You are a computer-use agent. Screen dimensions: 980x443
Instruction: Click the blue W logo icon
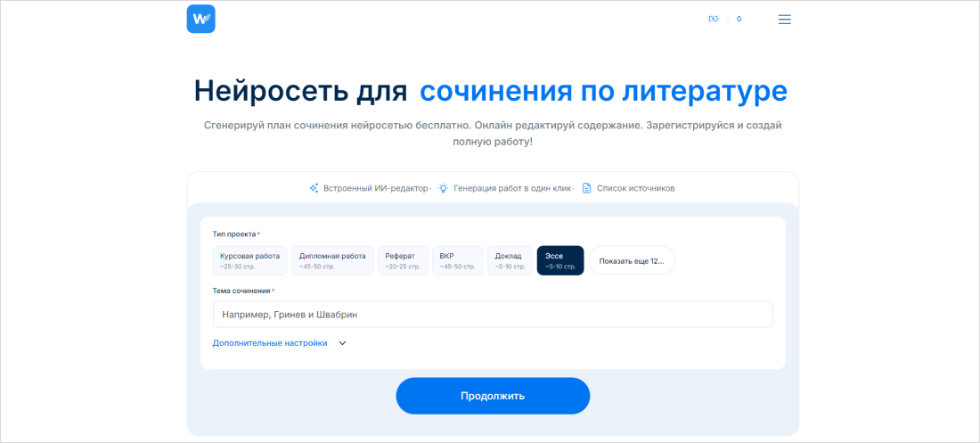coord(200,19)
